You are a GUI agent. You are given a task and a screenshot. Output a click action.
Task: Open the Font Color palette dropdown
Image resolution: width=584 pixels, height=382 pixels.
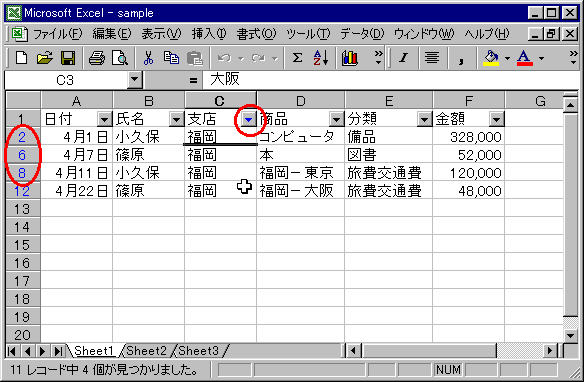(x=541, y=58)
